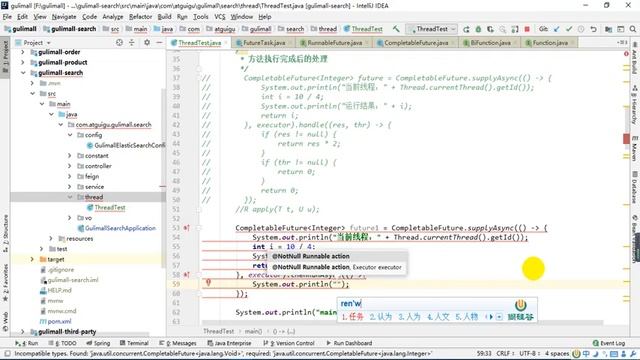Expand the gulimall-product module
This screenshot has height=360, width=640.
pos(23,62)
